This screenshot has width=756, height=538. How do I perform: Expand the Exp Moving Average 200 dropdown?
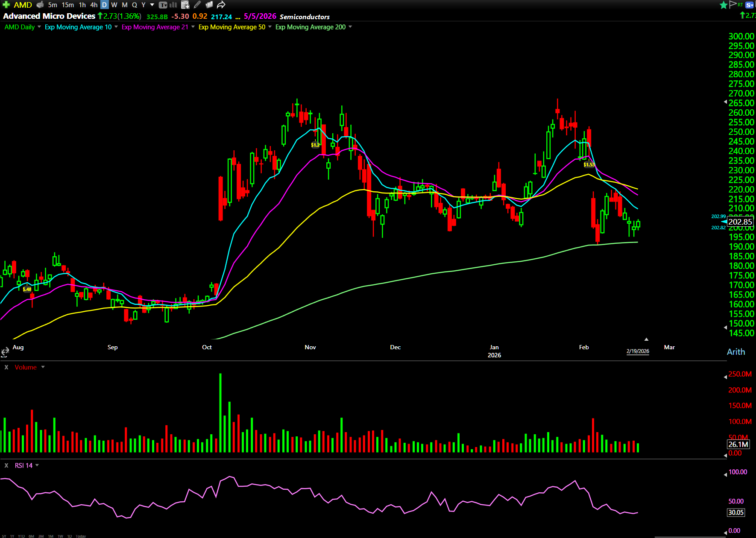coord(350,27)
